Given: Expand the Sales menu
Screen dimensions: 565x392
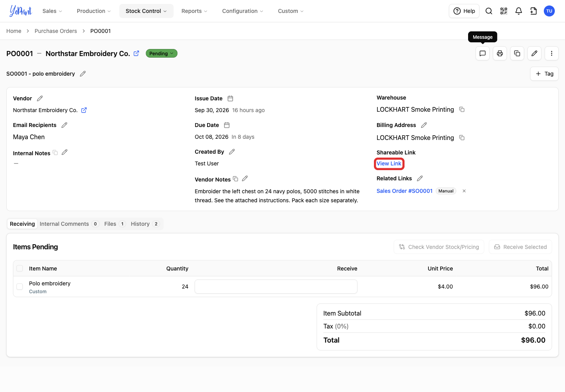Looking at the screenshot, I should tap(52, 11).
